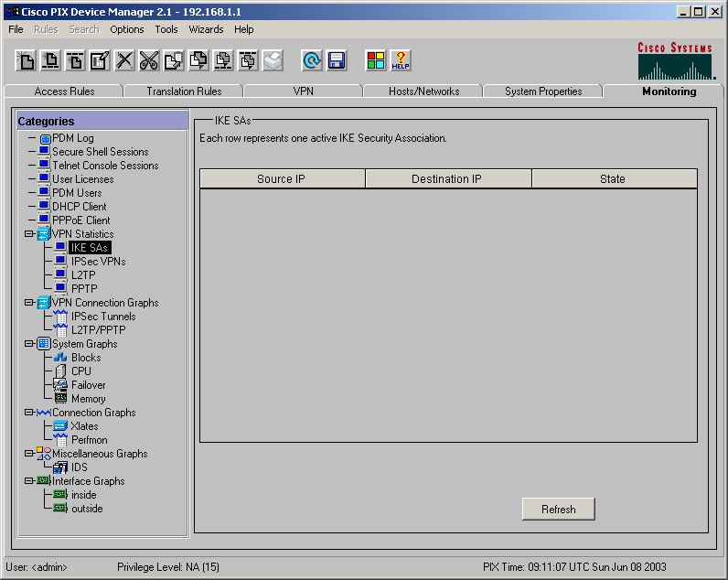Select PPTP under VPN Statistics
Viewport: 728px width, 580px height.
click(x=84, y=289)
